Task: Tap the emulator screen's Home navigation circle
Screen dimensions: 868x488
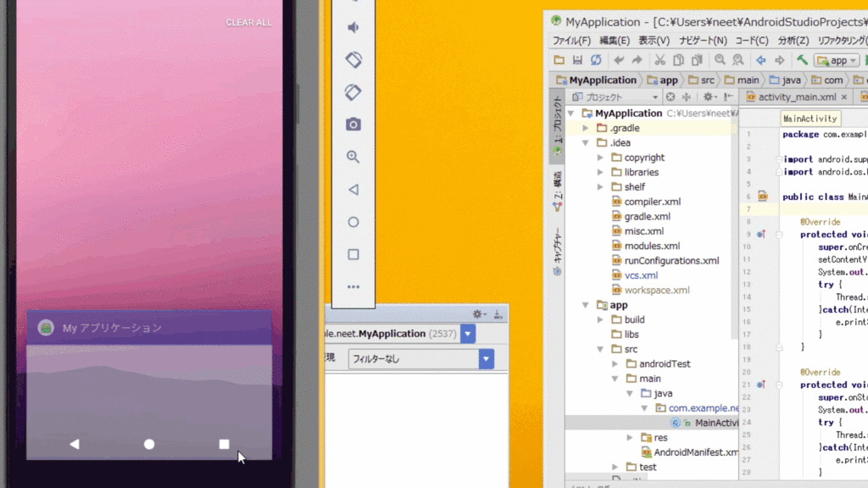Action: [149, 444]
